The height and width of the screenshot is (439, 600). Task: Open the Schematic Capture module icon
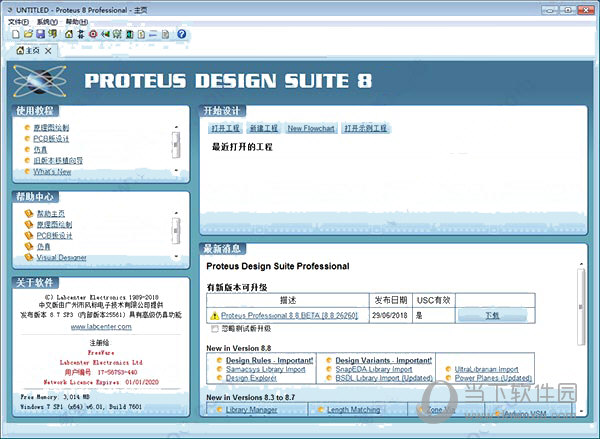coord(81,34)
